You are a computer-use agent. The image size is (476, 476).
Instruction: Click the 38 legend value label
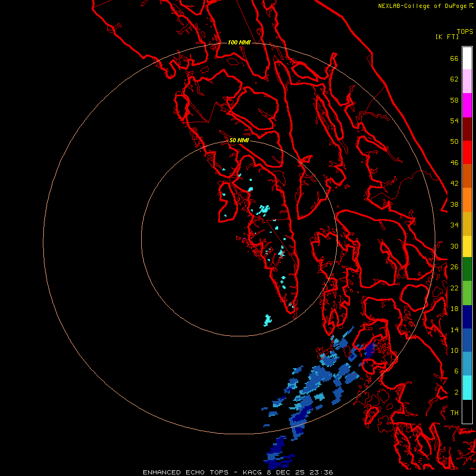click(x=454, y=205)
